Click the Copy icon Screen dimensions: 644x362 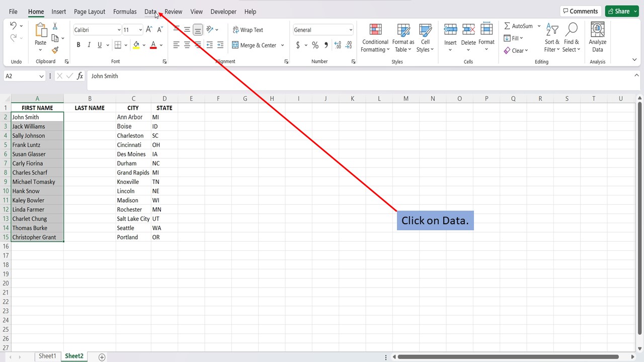pyautogui.click(x=55, y=38)
